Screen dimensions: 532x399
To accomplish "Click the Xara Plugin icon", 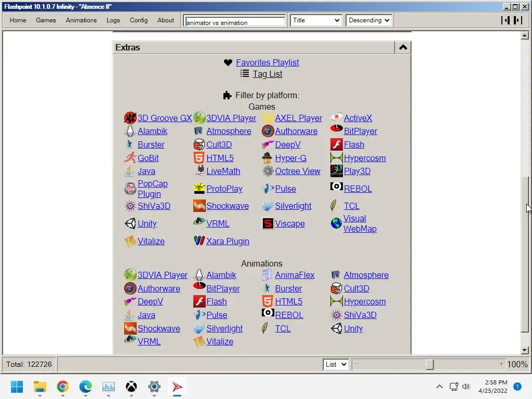I will tap(199, 241).
